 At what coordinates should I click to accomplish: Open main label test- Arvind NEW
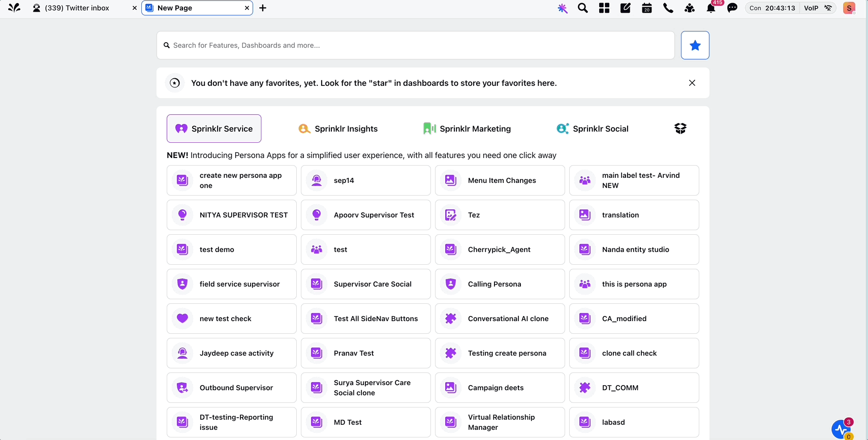634,180
